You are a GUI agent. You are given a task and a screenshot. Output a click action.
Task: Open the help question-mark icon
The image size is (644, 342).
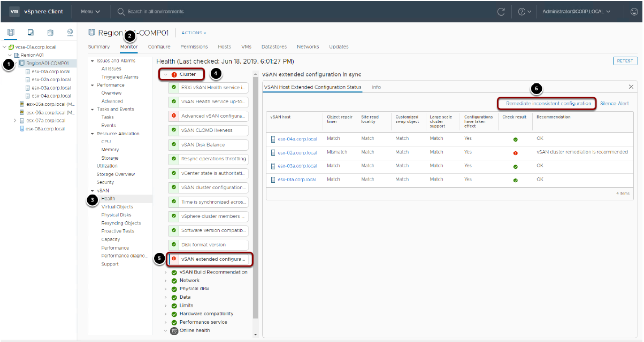point(522,11)
